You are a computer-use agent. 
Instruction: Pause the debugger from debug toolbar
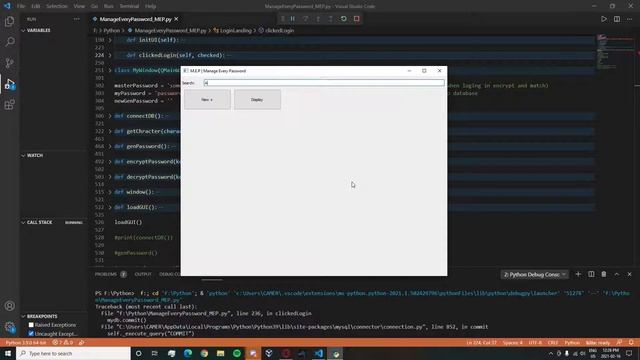(x=293, y=19)
